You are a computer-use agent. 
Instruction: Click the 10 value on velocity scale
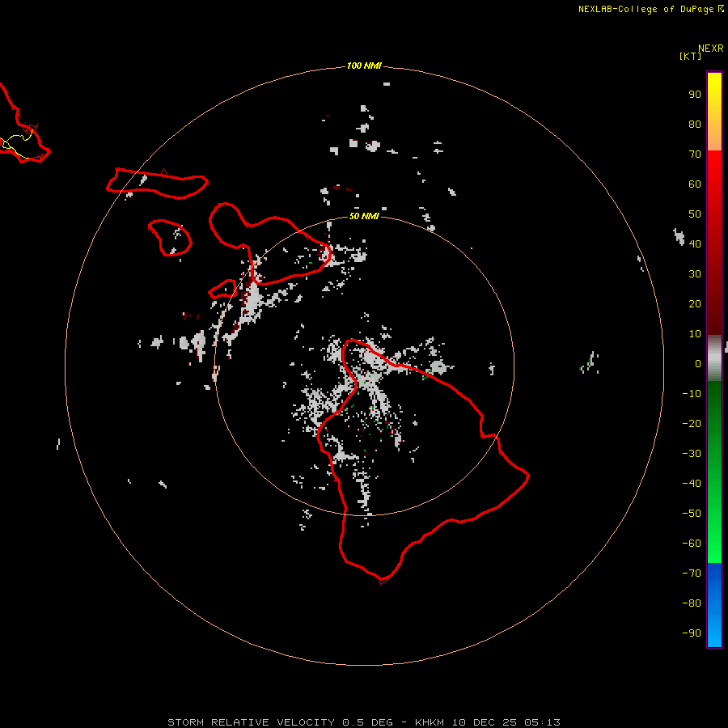point(695,334)
